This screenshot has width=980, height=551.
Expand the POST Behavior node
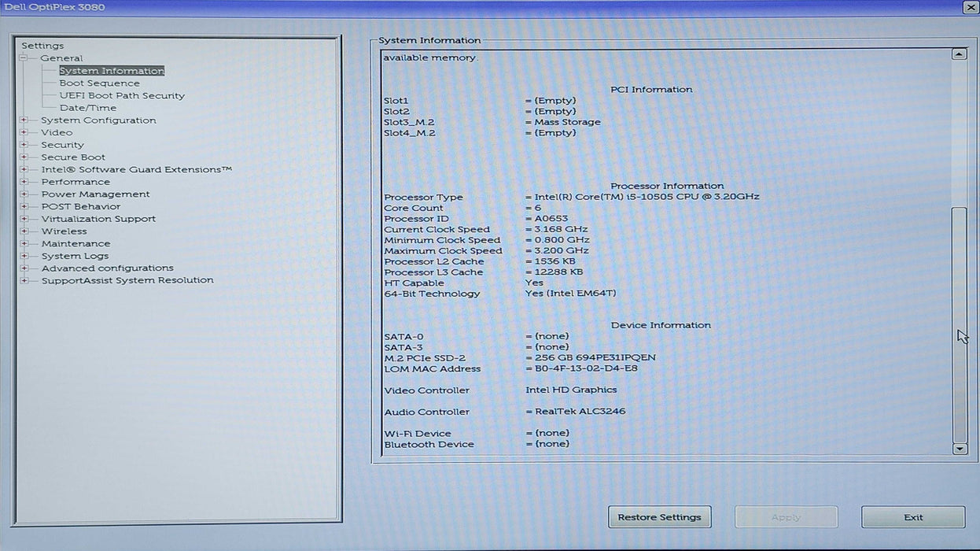click(x=24, y=206)
